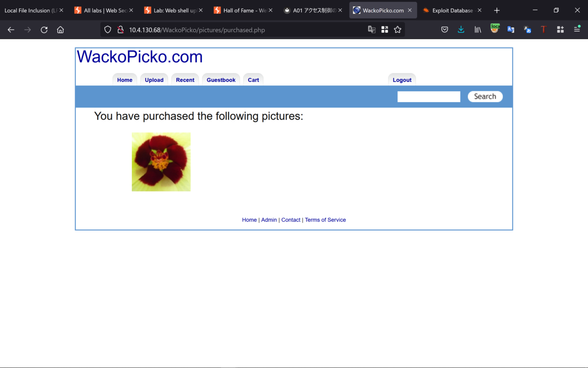The width and height of the screenshot is (588, 368).
Task: Click the WackoPicko.com site title
Action: 140,57
